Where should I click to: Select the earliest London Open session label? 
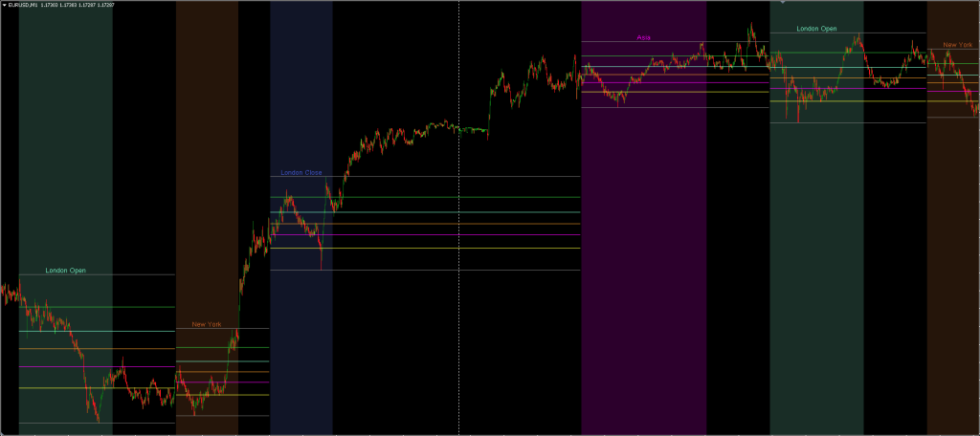point(66,271)
